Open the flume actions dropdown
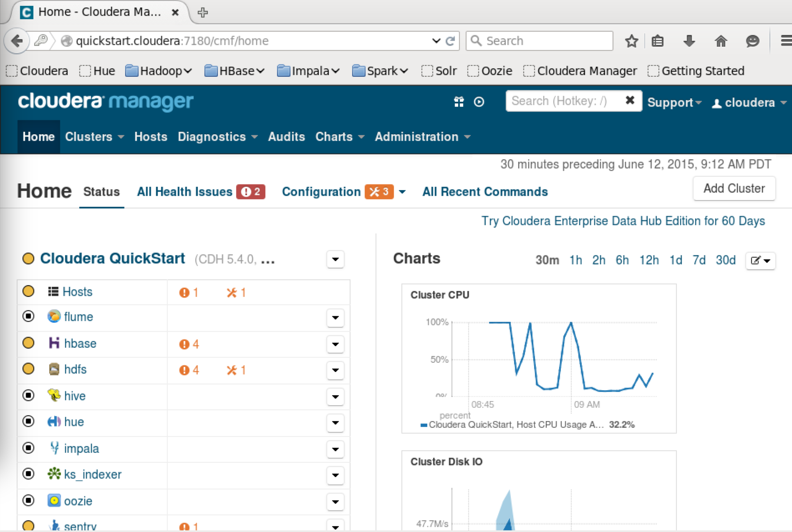 [x=335, y=318]
